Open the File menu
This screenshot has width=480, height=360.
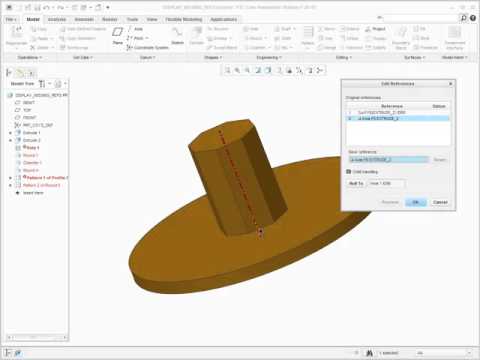coord(11,19)
